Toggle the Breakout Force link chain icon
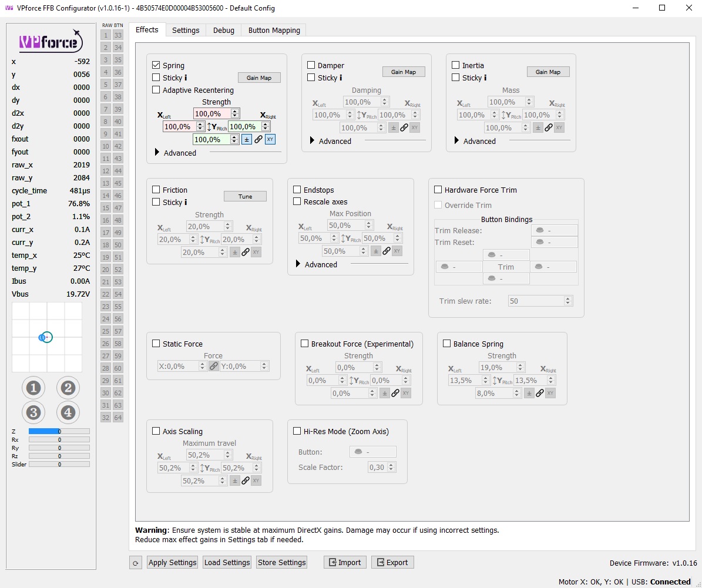Image resolution: width=702 pixels, height=588 pixels. click(x=395, y=393)
